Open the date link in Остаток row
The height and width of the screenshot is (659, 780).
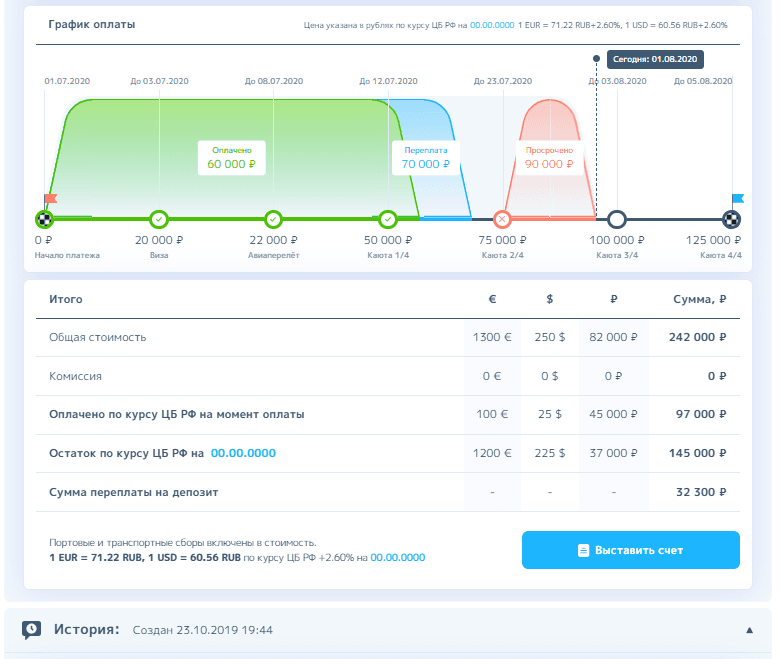click(x=243, y=453)
